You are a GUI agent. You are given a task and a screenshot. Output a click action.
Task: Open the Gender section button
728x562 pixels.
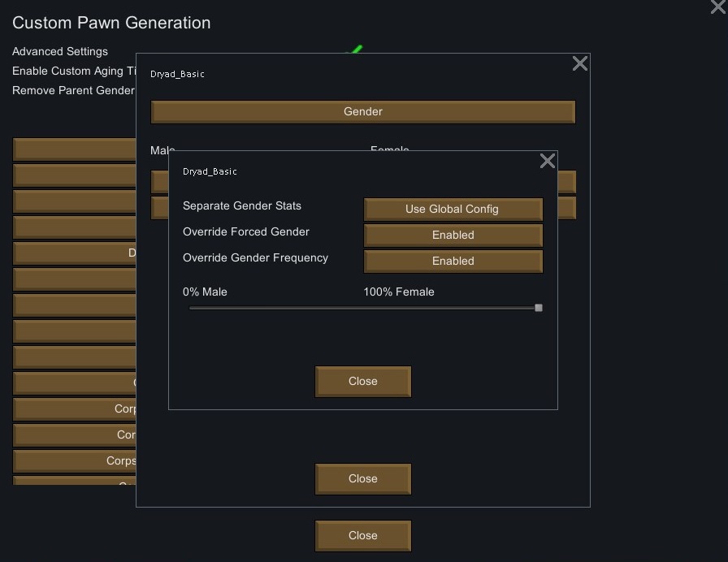pyautogui.click(x=363, y=112)
